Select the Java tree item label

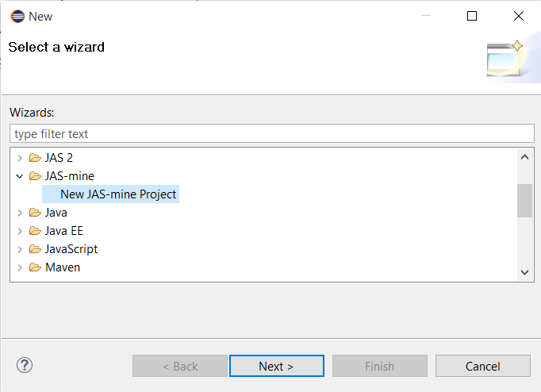click(x=56, y=213)
